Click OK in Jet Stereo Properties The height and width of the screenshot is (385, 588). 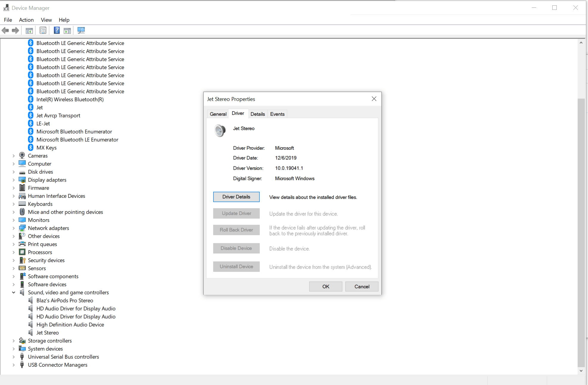click(x=326, y=286)
